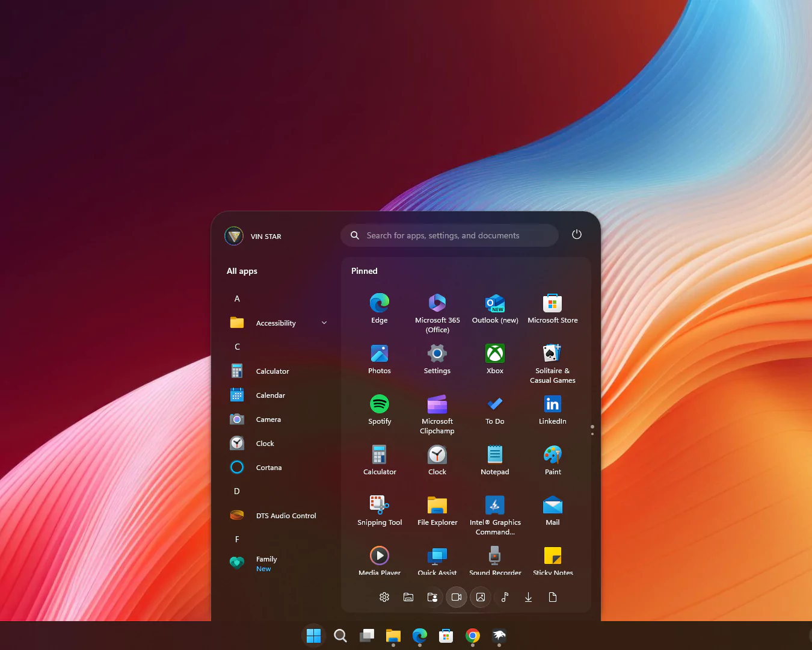812x650 pixels.
Task: Open Calendar from the All apps list
Action: coord(278,395)
